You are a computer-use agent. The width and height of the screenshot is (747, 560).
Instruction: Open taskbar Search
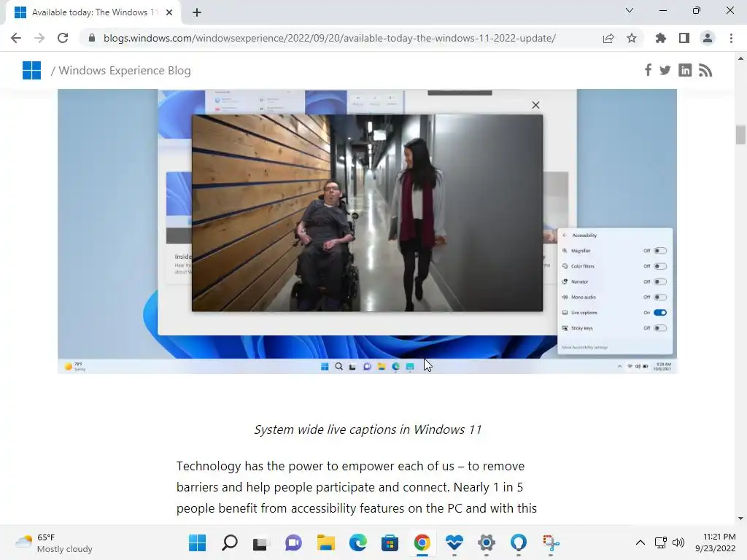pos(230,542)
